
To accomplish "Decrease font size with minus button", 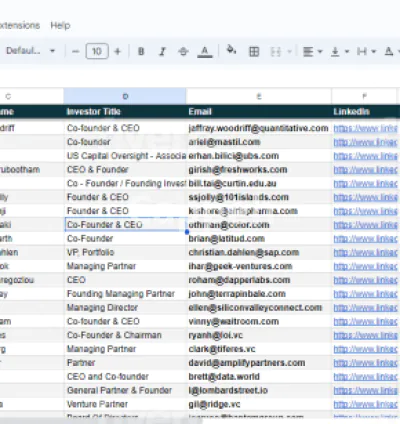I will point(76,51).
